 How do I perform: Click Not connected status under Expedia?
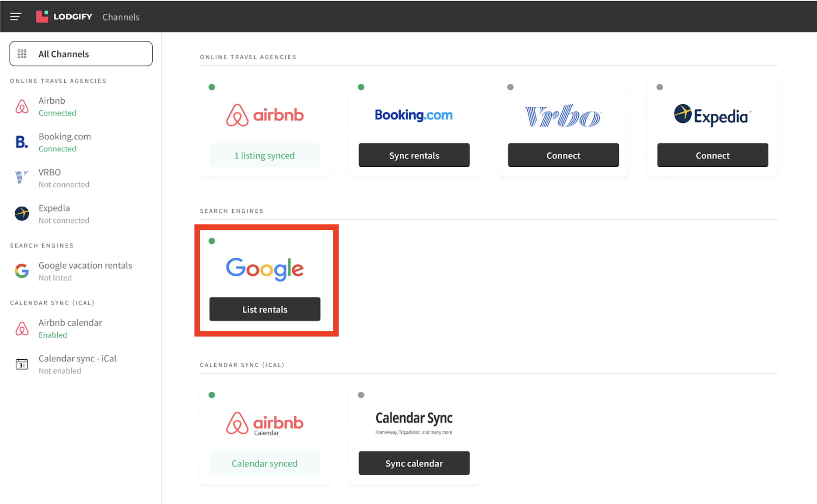[64, 221]
